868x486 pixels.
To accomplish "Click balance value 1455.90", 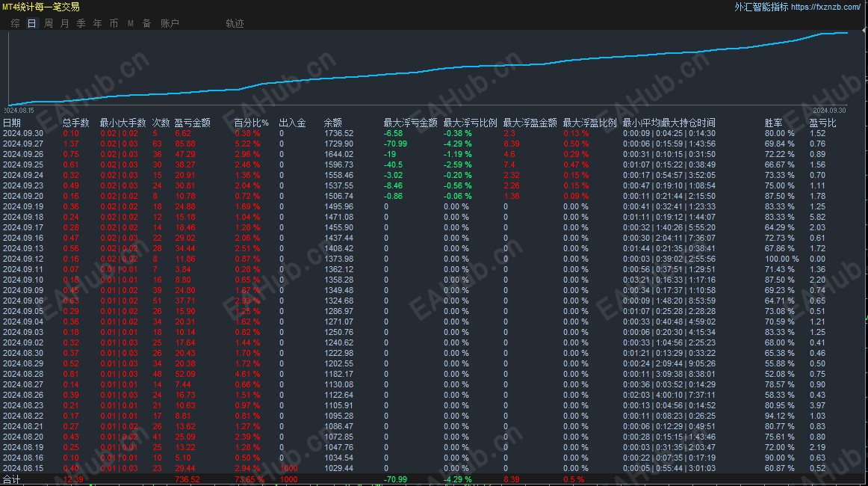I will (339, 228).
